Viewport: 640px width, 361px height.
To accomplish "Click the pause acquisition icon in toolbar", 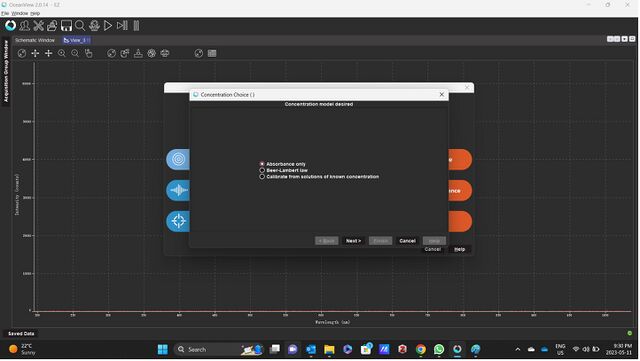I will click(x=136, y=26).
